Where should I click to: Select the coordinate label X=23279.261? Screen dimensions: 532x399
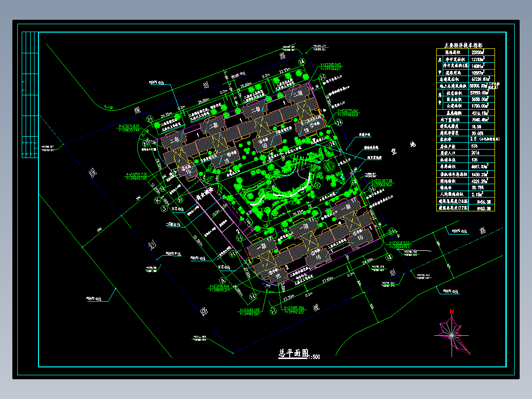(348, 111)
